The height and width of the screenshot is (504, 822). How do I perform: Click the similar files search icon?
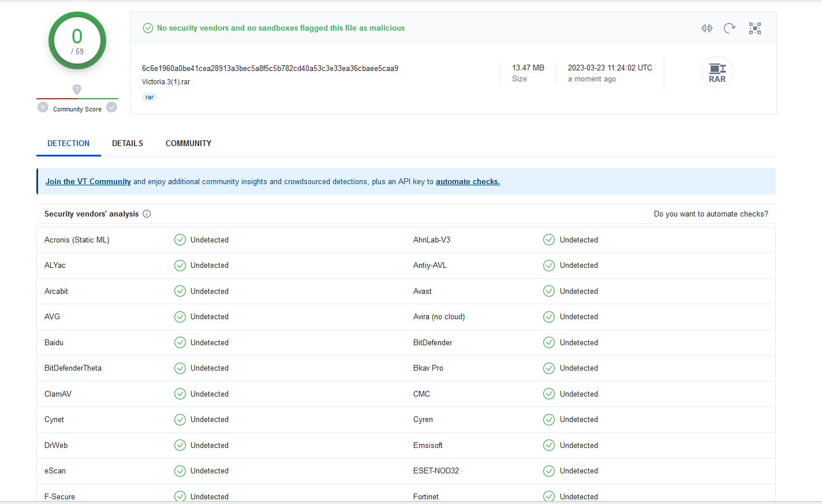707,28
